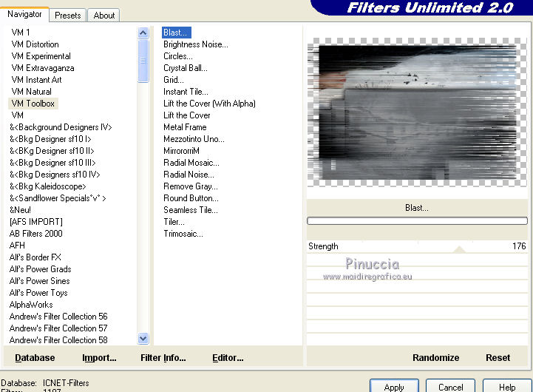The image size is (533, 392).
Task: Click the scroll up arrow of category list
Action: click(x=143, y=33)
